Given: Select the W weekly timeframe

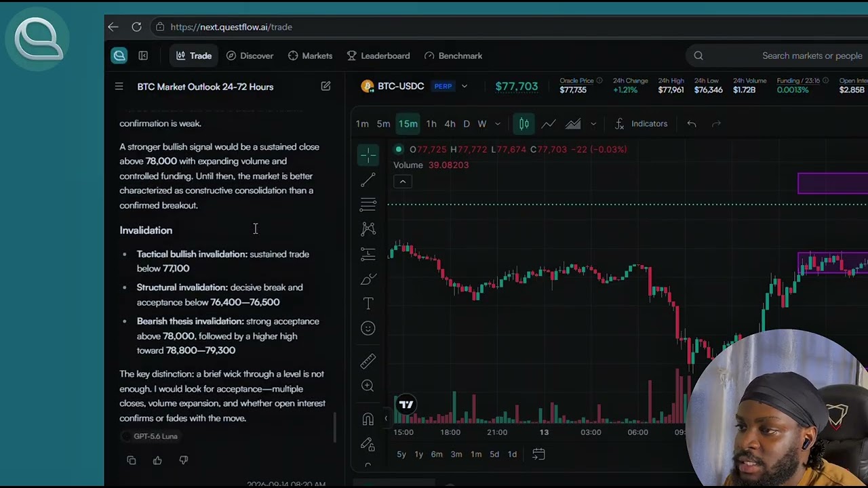Looking at the screenshot, I should [482, 123].
